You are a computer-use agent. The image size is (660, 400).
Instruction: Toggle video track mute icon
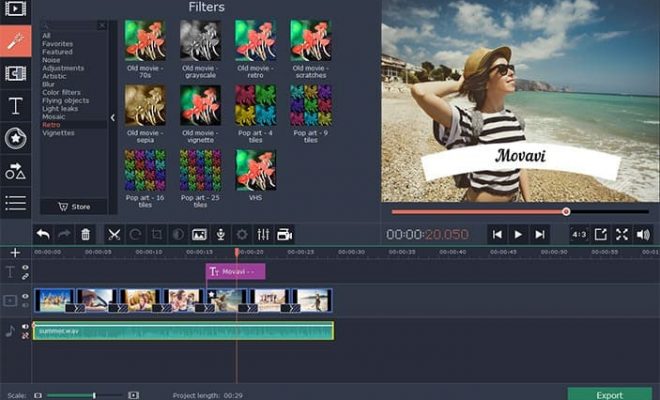click(x=25, y=305)
